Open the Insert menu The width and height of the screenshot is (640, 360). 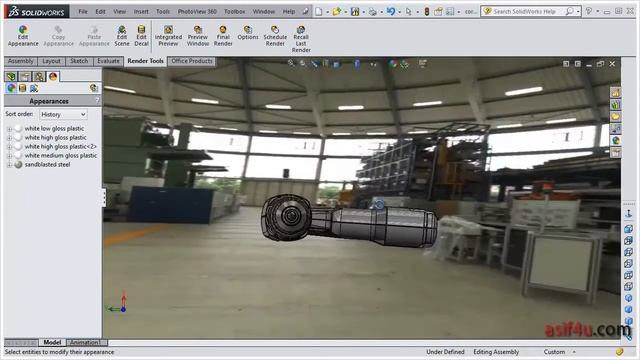[141, 11]
